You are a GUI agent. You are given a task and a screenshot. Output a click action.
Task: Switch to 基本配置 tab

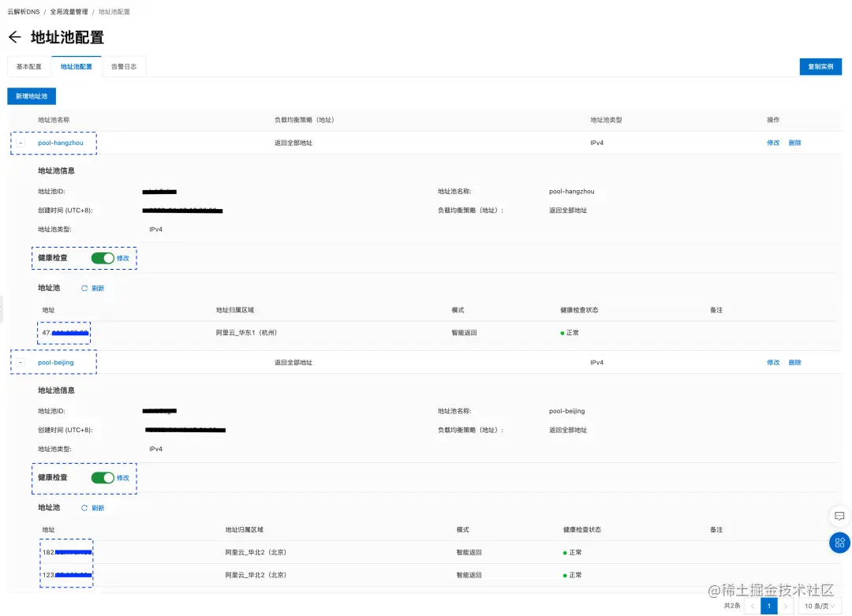coord(29,67)
